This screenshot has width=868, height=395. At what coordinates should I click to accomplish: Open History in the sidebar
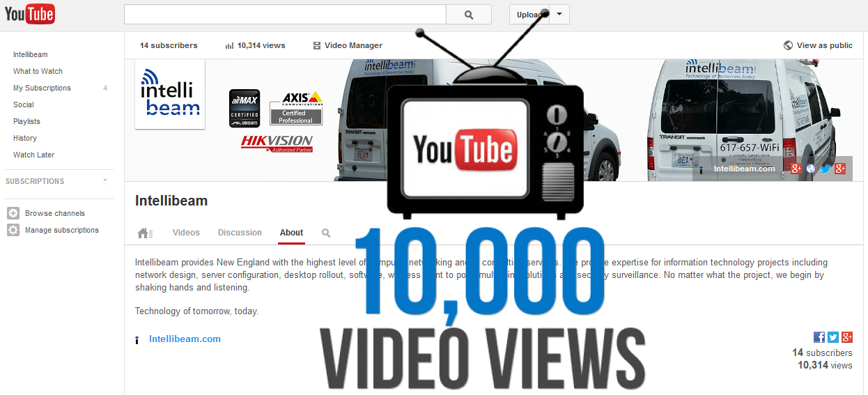click(x=25, y=138)
